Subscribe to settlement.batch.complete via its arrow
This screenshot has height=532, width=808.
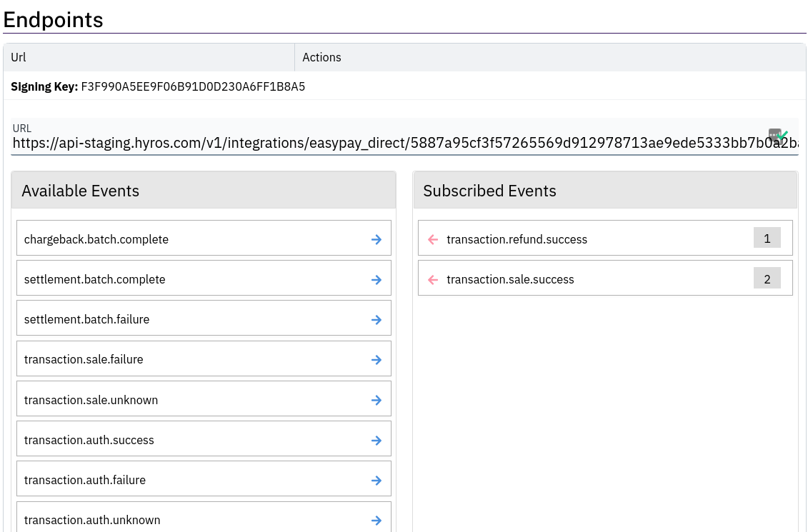(x=376, y=280)
